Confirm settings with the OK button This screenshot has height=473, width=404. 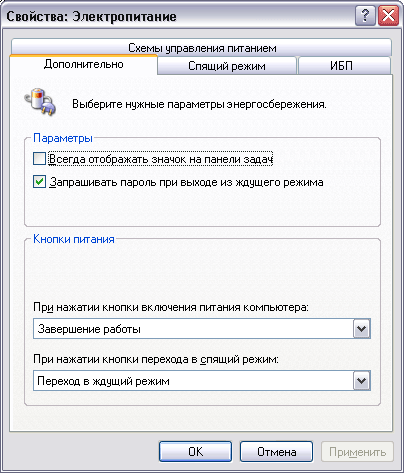click(x=195, y=452)
